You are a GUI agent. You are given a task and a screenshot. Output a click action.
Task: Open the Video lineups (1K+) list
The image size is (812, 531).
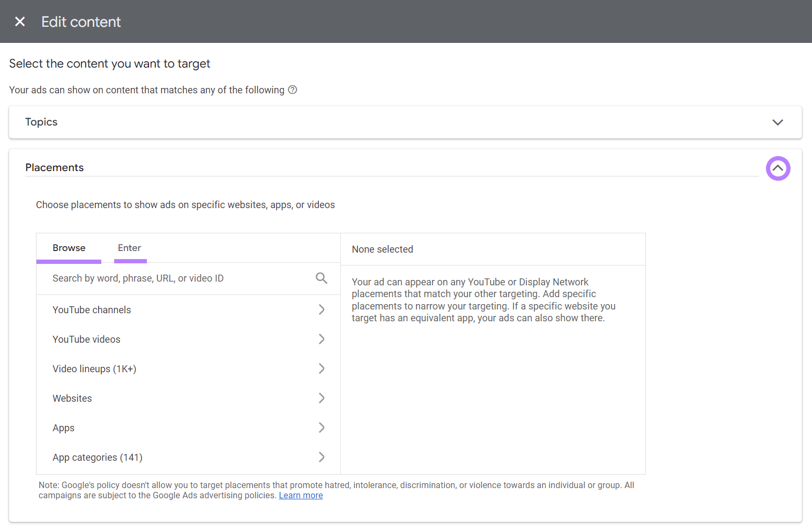click(321, 368)
